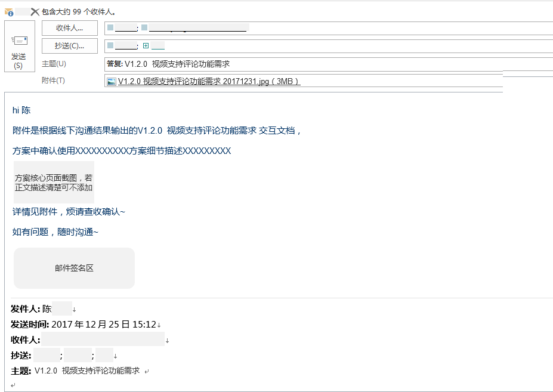Click the 邮件签名区 signature block
The image size is (553, 392).
click(x=74, y=268)
